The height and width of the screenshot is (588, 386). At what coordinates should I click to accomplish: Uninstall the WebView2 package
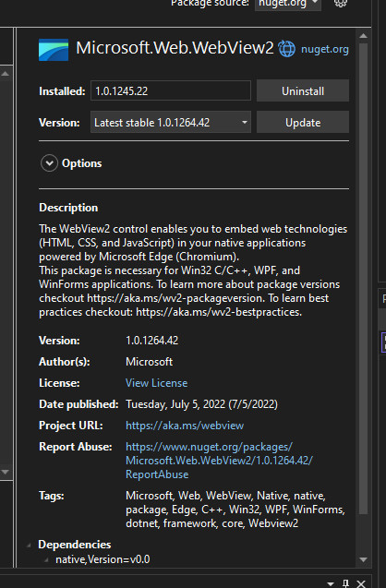(303, 90)
